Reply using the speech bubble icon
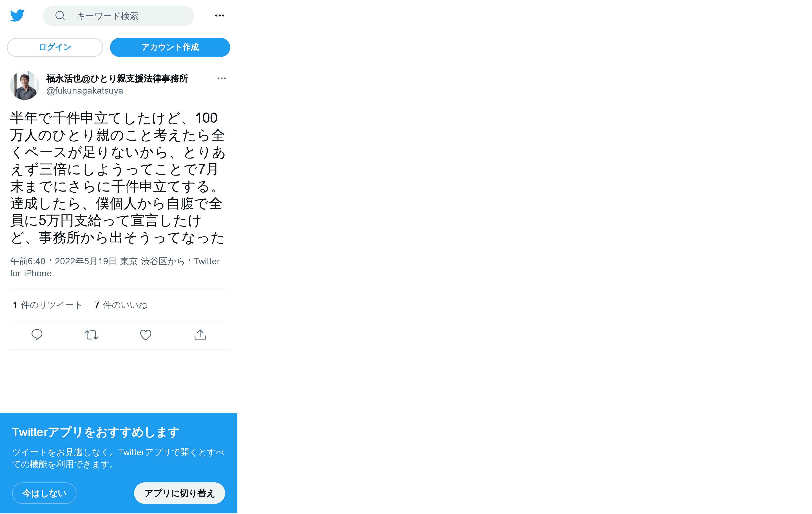 click(x=37, y=335)
